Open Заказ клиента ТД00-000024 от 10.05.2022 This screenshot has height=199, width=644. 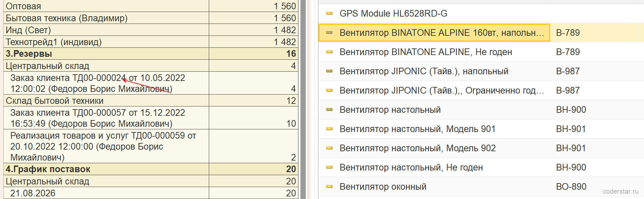[x=98, y=83]
